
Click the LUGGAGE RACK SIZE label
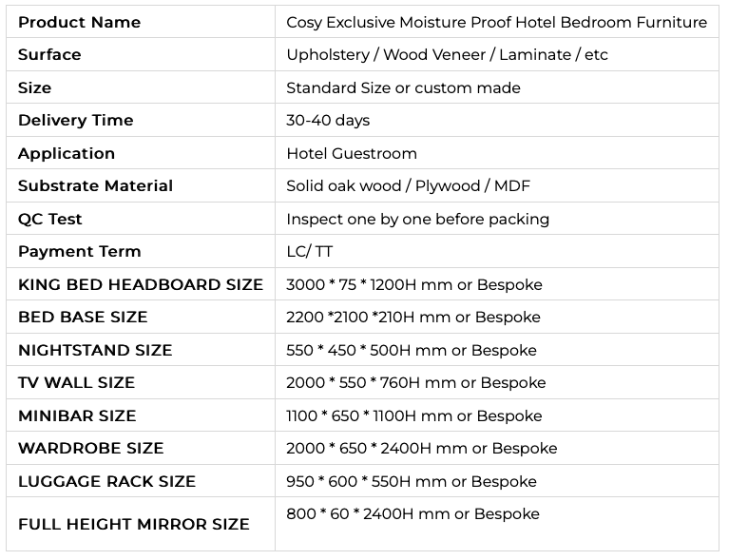point(106,481)
